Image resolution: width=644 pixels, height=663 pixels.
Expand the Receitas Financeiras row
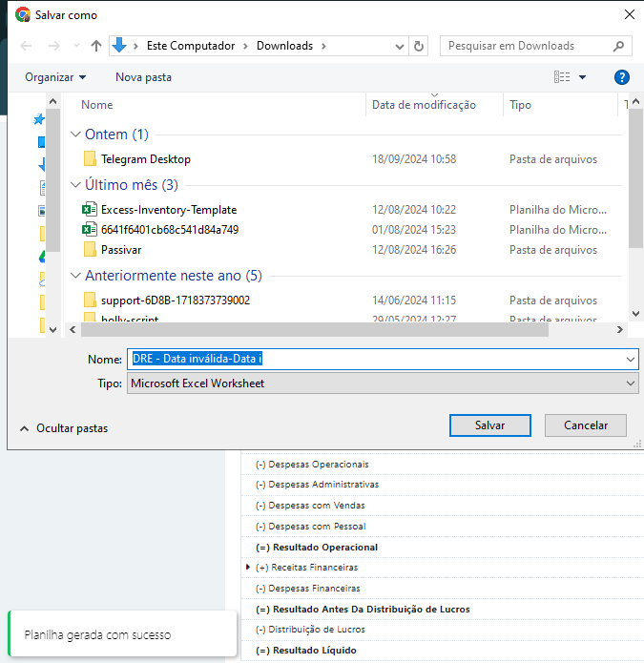pyautogui.click(x=249, y=568)
